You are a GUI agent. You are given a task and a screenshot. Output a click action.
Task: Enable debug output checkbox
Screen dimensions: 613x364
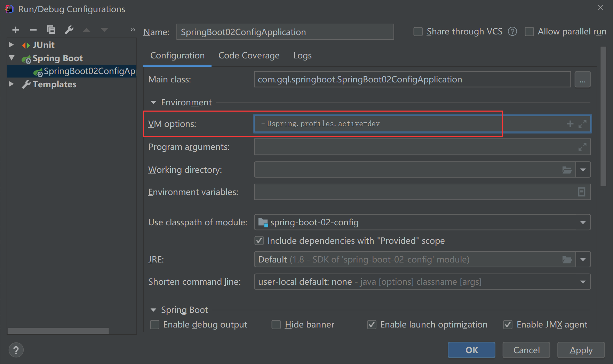point(154,325)
